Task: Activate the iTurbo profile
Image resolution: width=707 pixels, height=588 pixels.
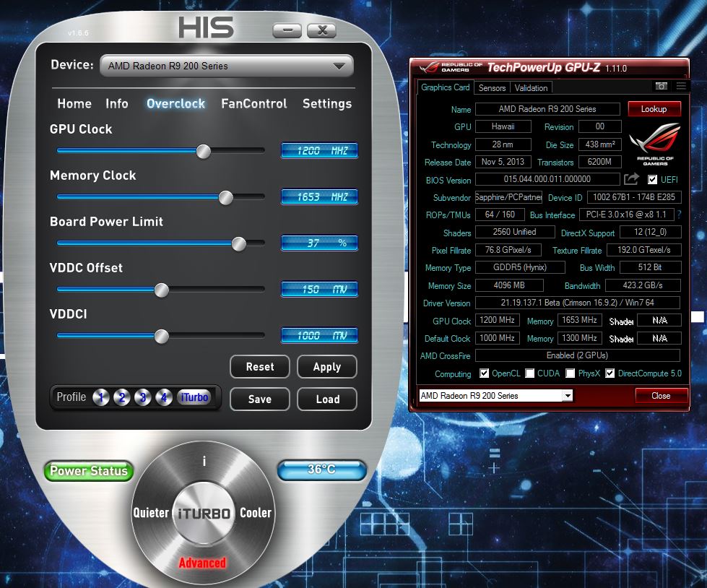Action: (194, 397)
